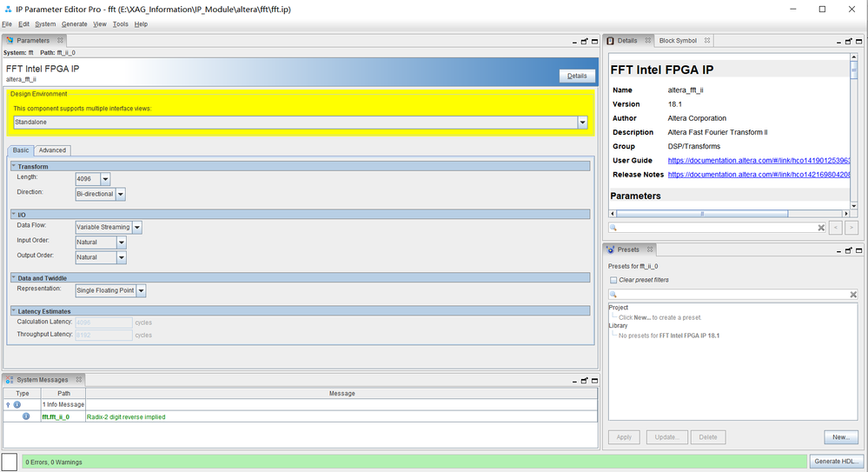Close the Parameters tab X icon
This screenshot has height=472, width=868.
60,41
